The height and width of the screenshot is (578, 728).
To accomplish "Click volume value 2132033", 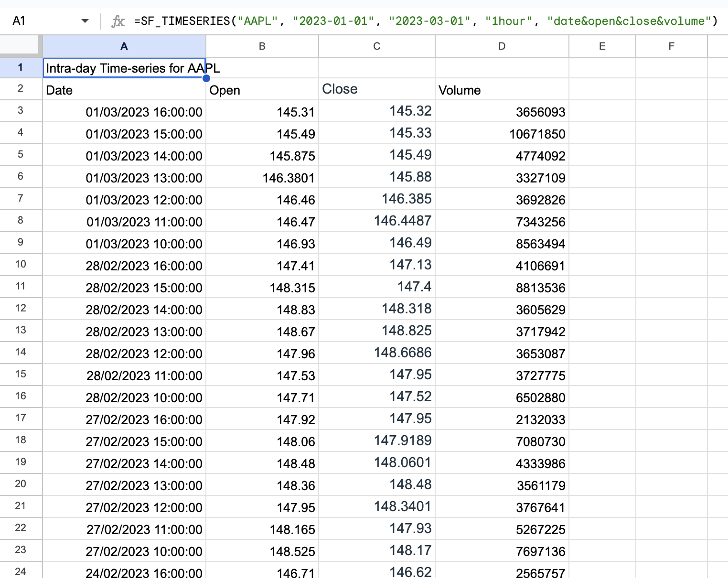I will [x=502, y=419].
